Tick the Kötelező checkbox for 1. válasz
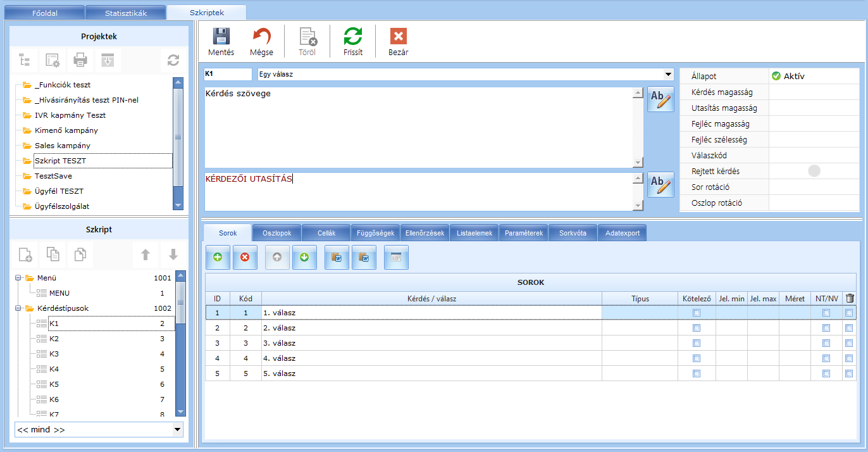The height and width of the screenshot is (452, 868). pos(697,313)
